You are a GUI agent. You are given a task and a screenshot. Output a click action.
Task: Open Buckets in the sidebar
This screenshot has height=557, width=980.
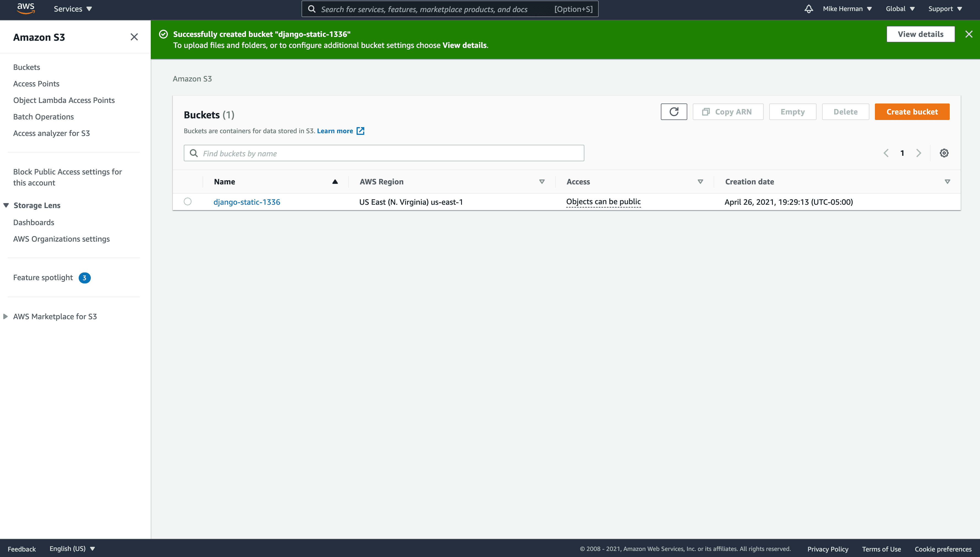pos(26,67)
